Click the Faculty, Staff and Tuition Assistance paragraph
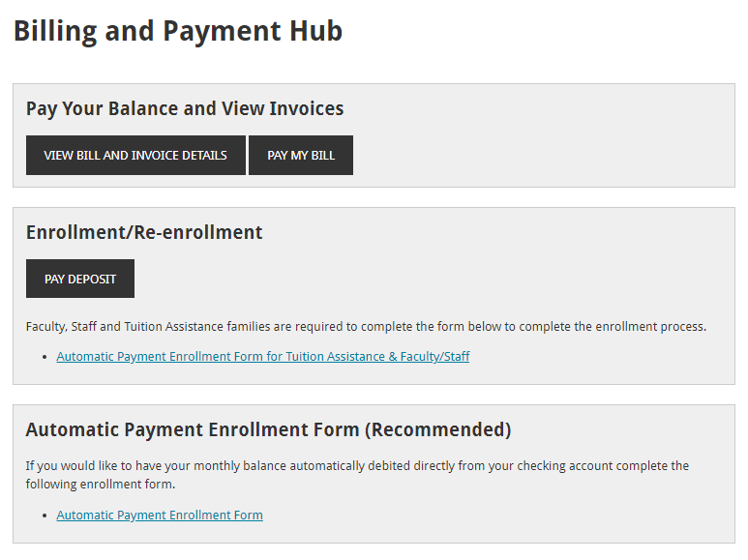Screen dimensions: 748x560 [366, 327]
